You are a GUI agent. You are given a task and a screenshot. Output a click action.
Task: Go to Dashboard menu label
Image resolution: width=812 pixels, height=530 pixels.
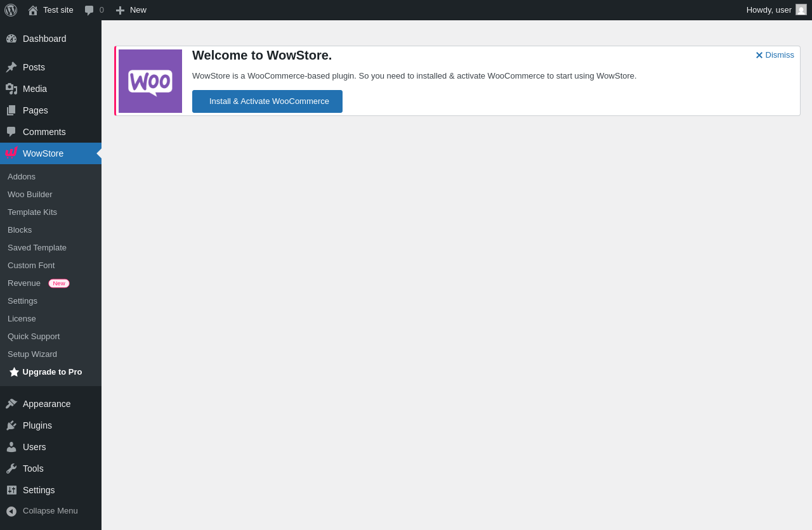[44, 39]
